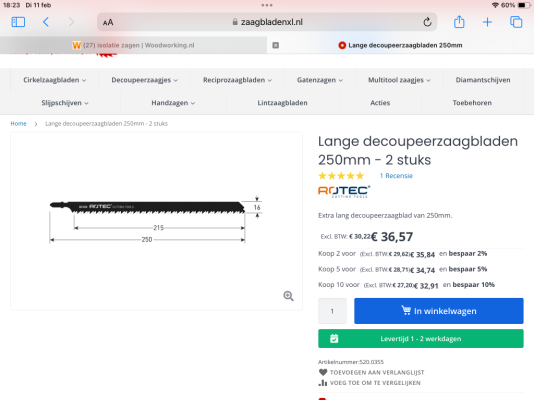Image resolution: width=534 pixels, height=400 pixels.
Task: Open the AA reader options
Action: pyautogui.click(x=108, y=22)
